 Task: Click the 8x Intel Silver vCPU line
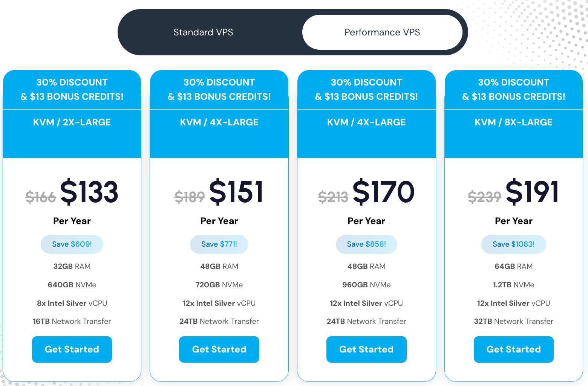tap(72, 303)
